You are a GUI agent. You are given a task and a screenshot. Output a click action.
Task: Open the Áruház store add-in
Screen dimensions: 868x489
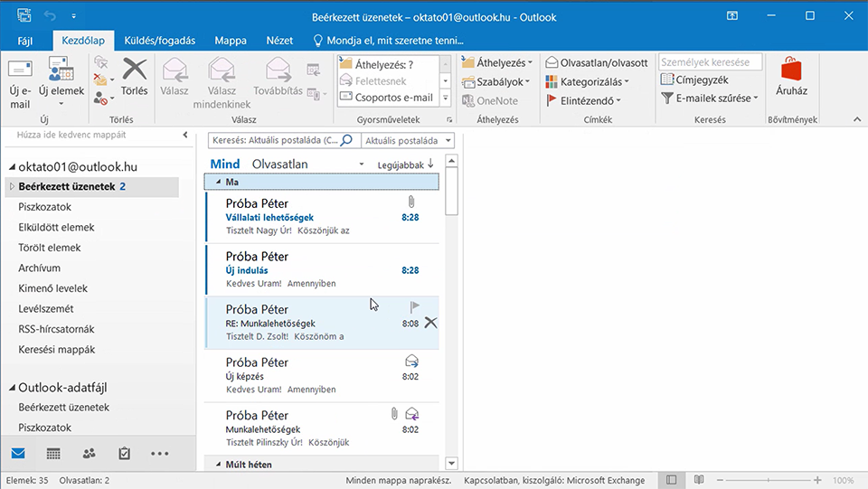(x=791, y=76)
